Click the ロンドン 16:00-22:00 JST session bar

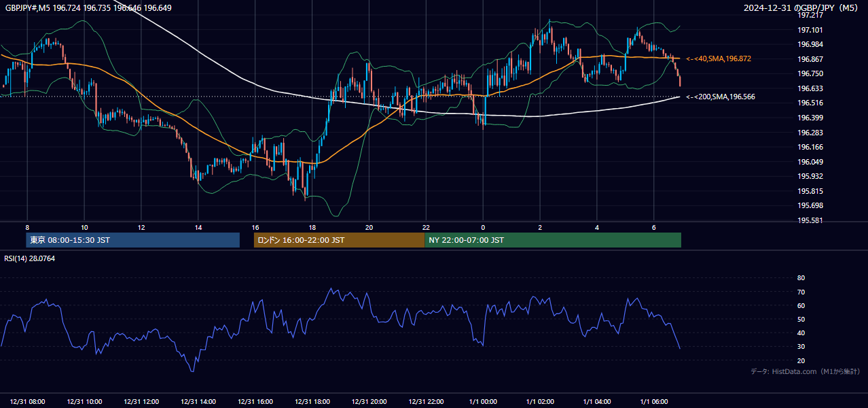(340, 240)
